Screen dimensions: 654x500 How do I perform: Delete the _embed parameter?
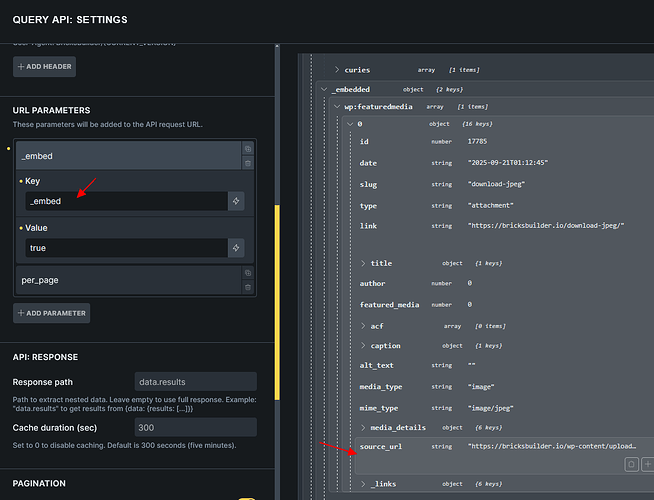click(248, 162)
